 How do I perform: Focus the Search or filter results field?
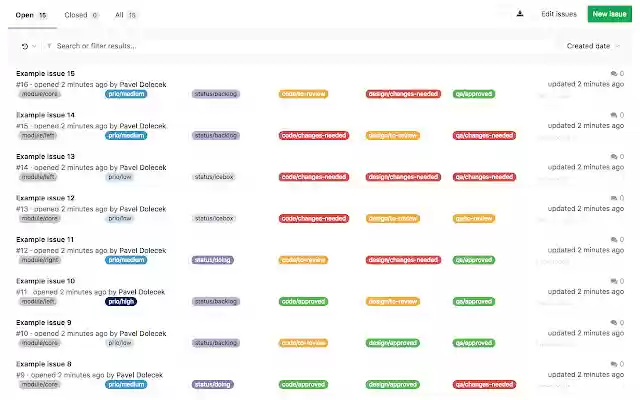pos(302,46)
